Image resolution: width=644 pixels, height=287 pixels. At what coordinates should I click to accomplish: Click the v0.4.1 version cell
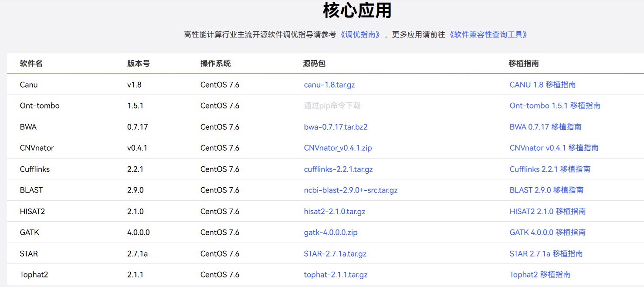(x=137, y=148)
